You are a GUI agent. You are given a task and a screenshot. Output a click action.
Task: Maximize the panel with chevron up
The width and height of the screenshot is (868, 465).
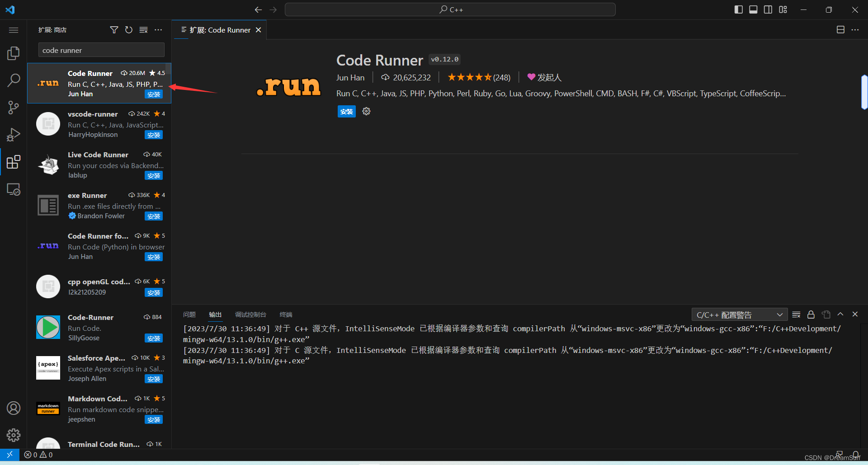pos(840,314)
